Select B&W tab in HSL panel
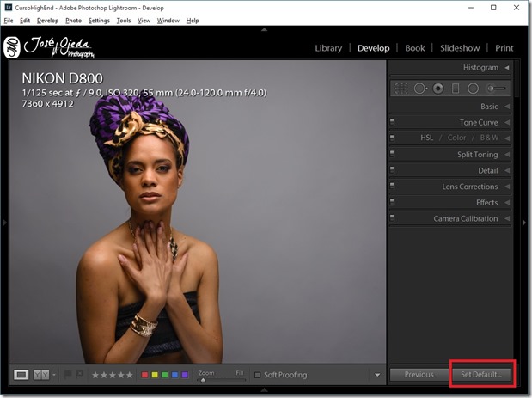Viewport: 532px width, 398px height. tap(489, 138)
